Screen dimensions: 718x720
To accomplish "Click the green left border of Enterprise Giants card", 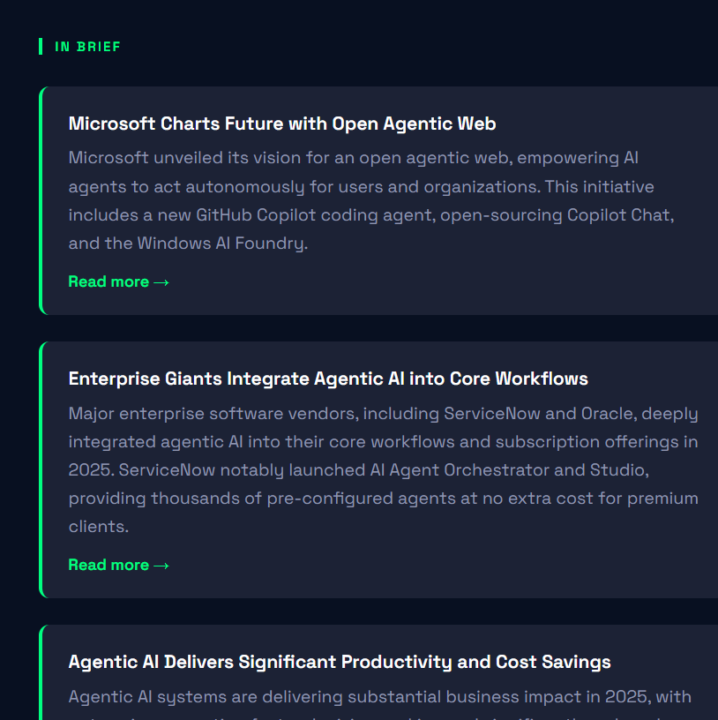I will click(x=41, y=470).
